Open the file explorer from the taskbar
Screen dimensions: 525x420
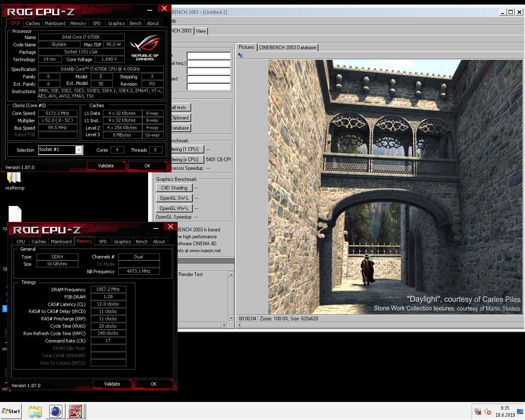point(35,411)
